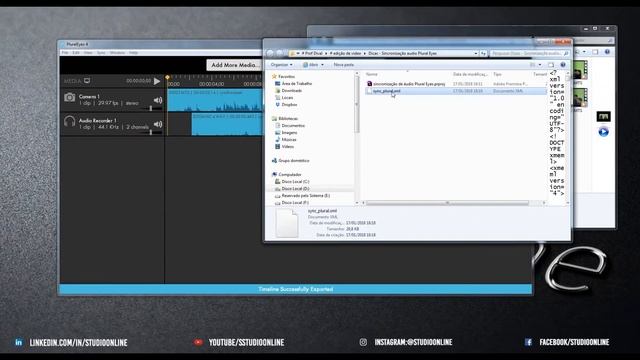Expand the Abrir dropdown arrow

322,65
